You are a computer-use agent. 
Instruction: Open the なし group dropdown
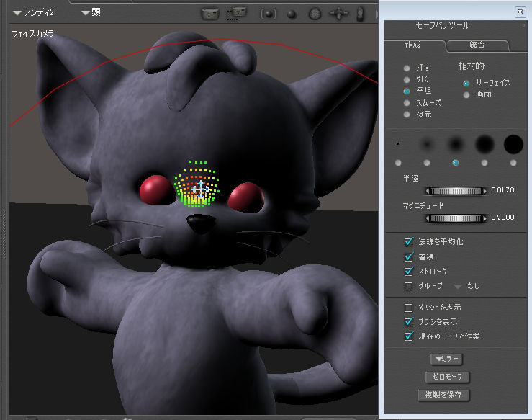pos(467,286)
